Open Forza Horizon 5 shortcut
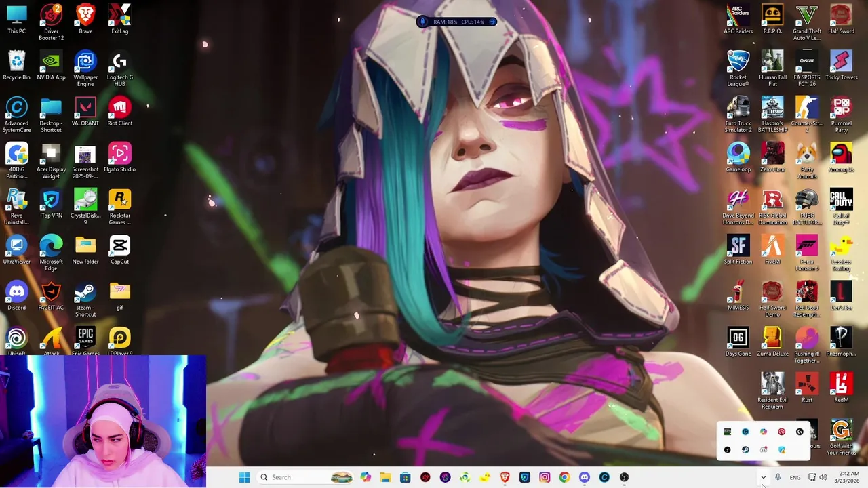 pos(807,253)
